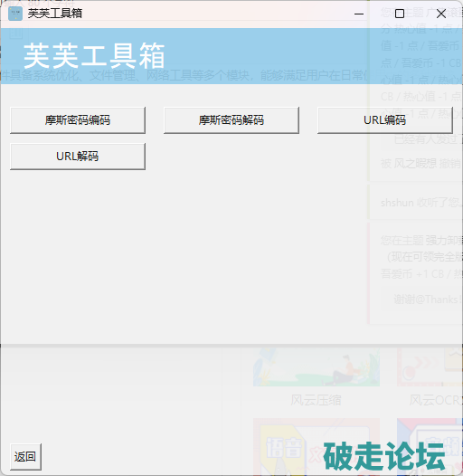
Task: Click the faint 被 风之暇想 撤销 background text
Action: click(420, 164)
